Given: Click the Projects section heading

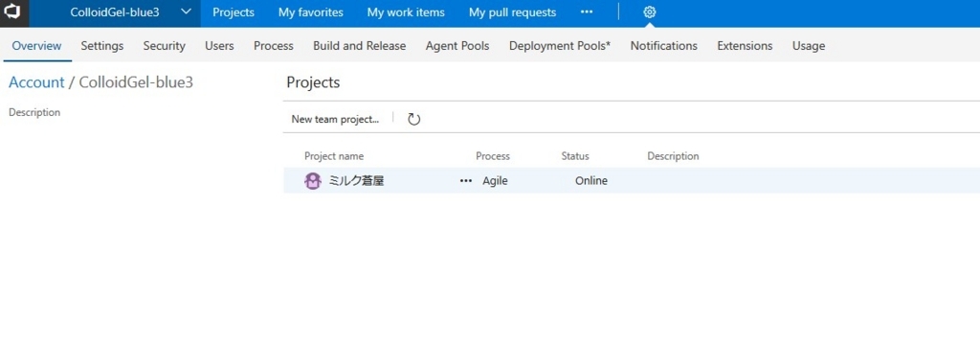Looking at the screenshot, I should tap(313, 82).
